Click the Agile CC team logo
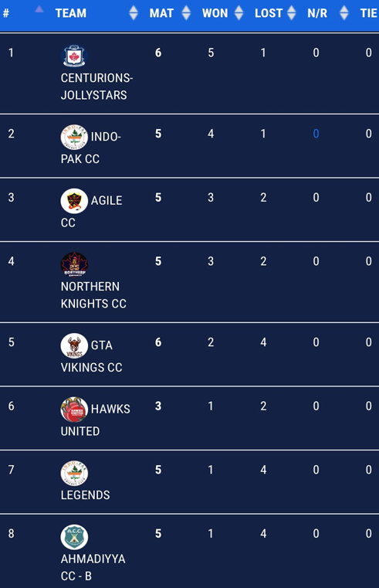Viewport: 379px width, 588px height. [x=74, y=201]
